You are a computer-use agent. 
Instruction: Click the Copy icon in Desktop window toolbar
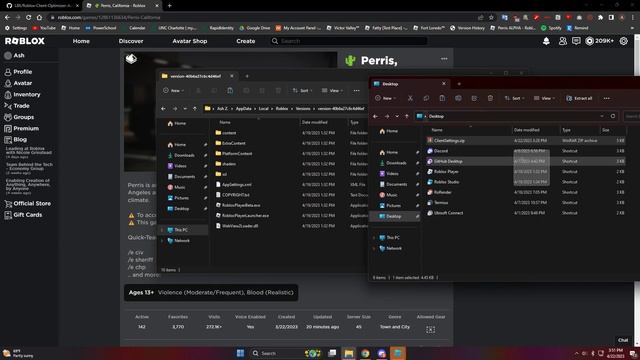426,98
